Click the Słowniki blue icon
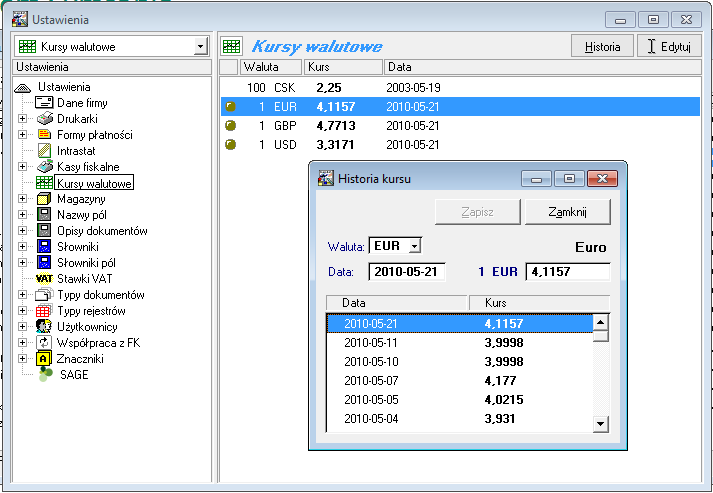Screen dimensions: 713x493 coord(44,246)
